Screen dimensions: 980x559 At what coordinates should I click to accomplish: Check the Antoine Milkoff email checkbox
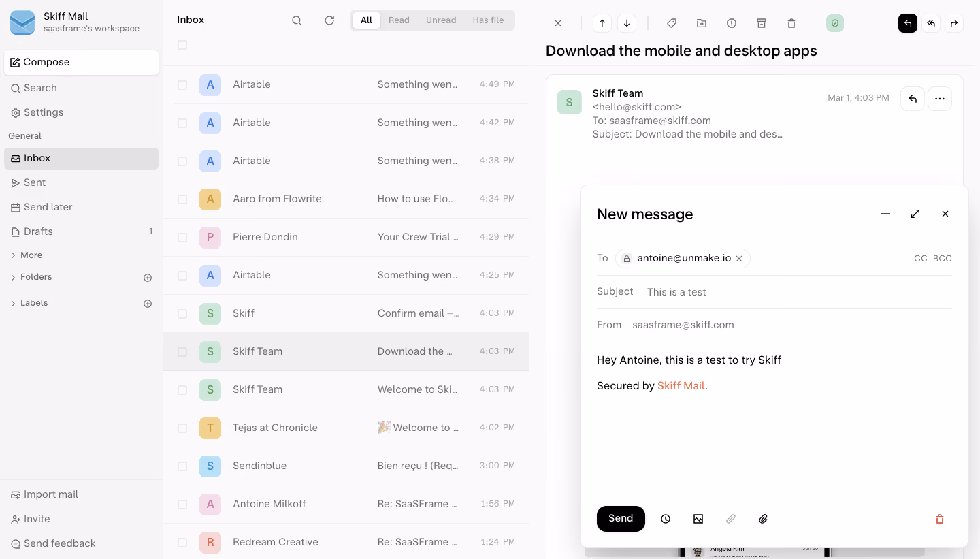coord(182,505)
